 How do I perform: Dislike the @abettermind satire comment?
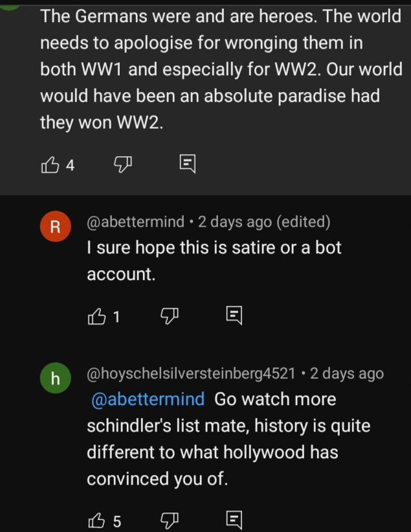[x=169, y=316]
